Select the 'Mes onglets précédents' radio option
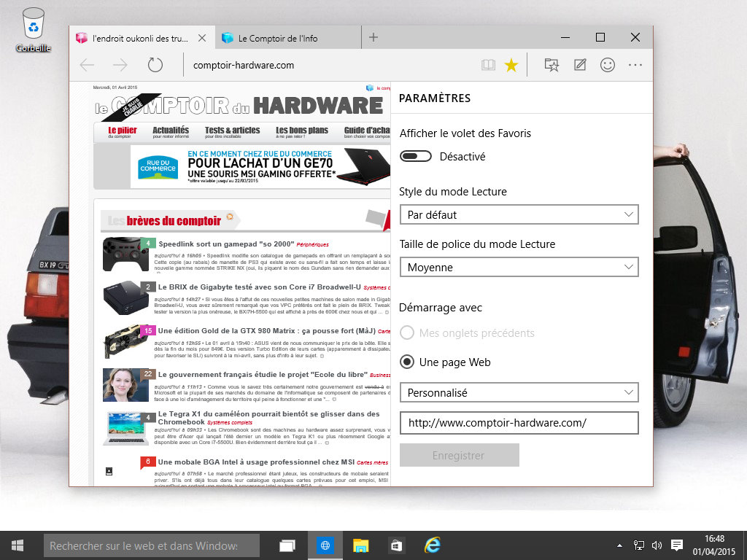The width and height of the screenshot is (747, 560). coord(408,333)
